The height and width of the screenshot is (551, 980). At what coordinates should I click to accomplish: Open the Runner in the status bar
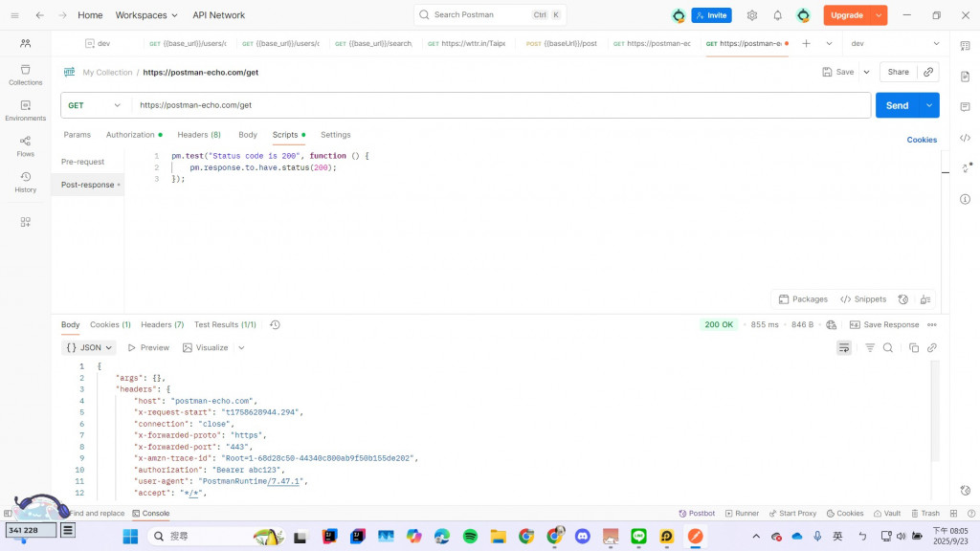click(742, 514)
